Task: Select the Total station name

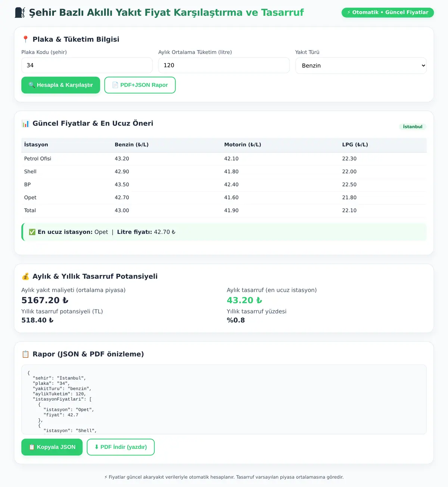Action: [30, 211]
